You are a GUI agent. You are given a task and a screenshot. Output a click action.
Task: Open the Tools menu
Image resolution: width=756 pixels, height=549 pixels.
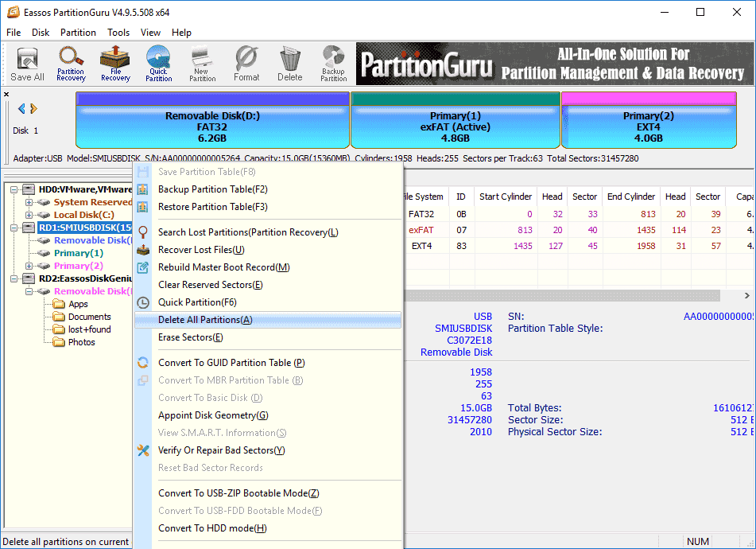pyautogui.click(x=118, y=33)
